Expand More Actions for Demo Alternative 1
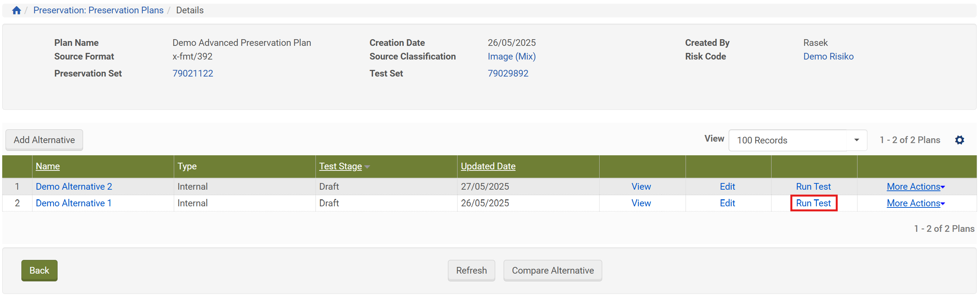The image size is (980, 298). coord(915,203)
